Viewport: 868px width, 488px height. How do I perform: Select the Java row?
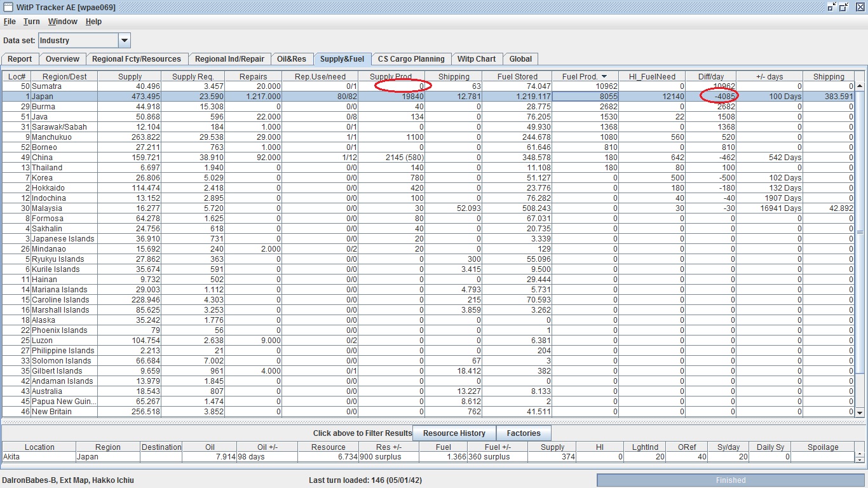[x=428, y=117]
